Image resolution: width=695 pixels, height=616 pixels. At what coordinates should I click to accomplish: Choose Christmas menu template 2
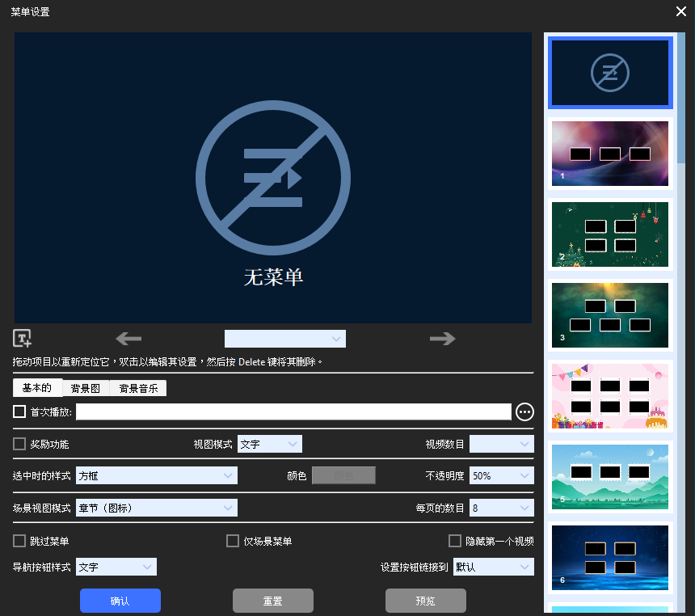coord(610,234)
